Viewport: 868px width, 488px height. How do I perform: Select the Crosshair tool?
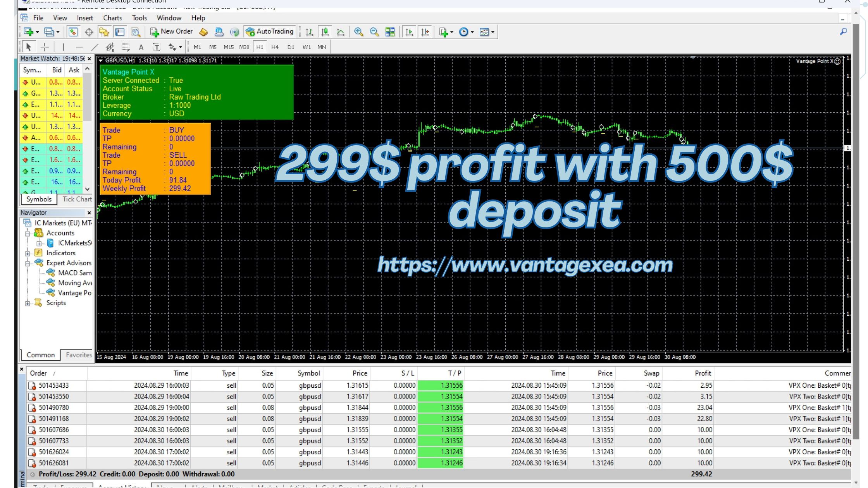[x=45, y=46]
